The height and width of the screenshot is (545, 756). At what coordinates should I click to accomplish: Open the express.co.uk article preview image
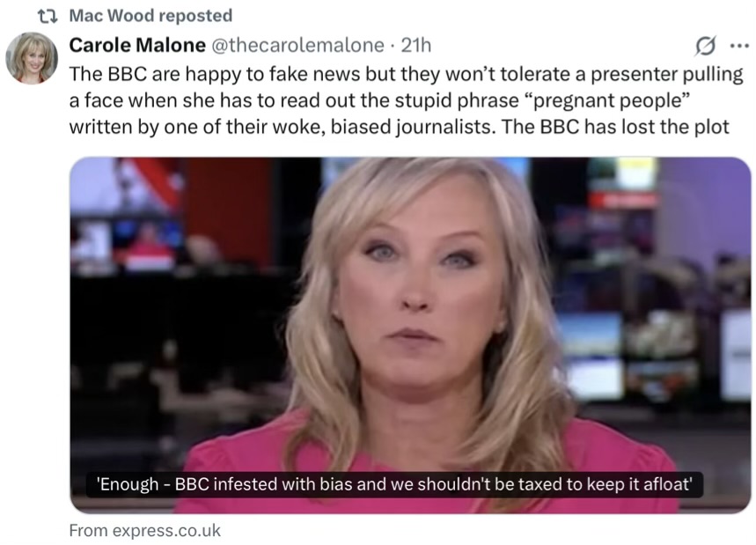click(410, 335)
